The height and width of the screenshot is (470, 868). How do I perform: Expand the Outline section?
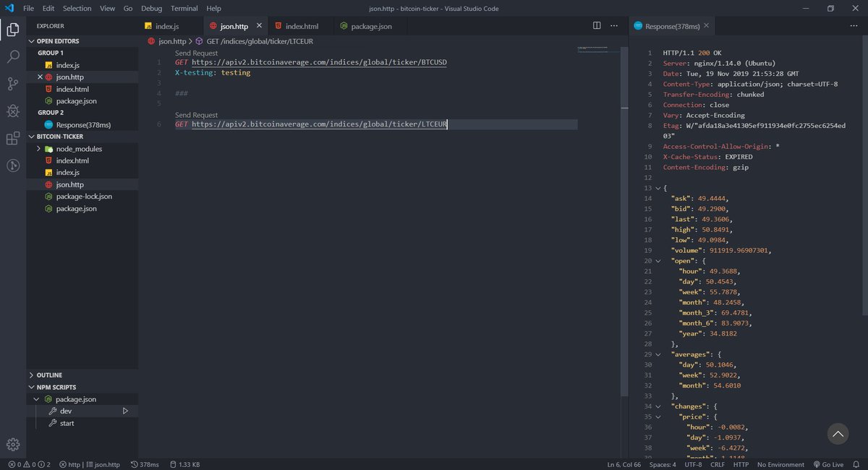(x=31, y=375)
